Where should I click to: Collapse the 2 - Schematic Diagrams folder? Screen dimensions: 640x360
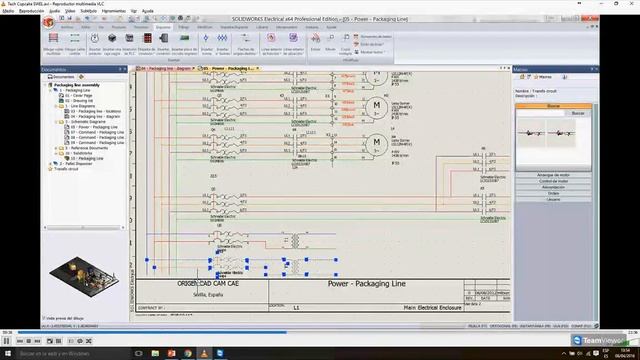(56, 122)
